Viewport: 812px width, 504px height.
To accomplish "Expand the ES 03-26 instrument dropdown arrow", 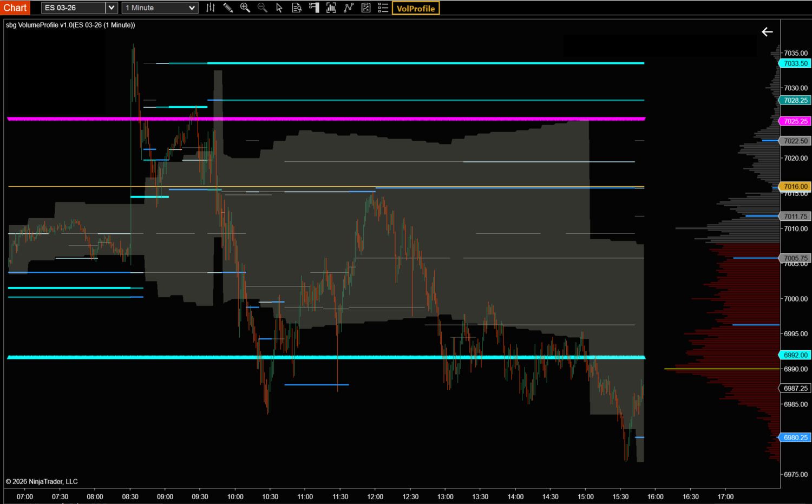I will [111, 8].
